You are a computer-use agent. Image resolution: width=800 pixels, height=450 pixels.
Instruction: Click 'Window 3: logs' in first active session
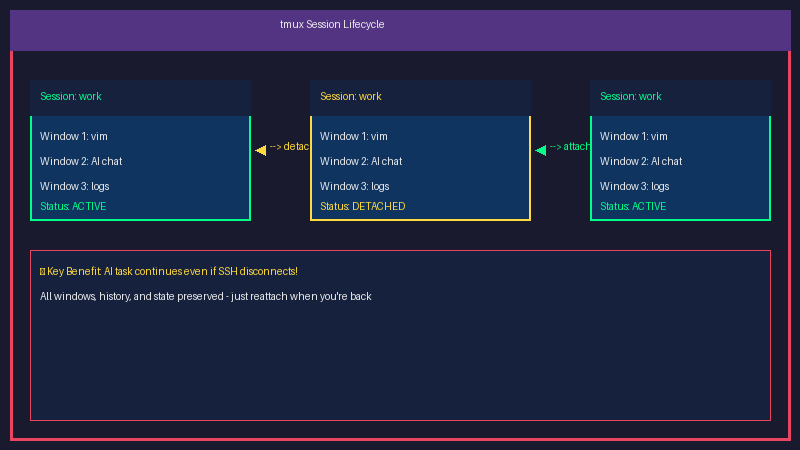tap(75, 186)
